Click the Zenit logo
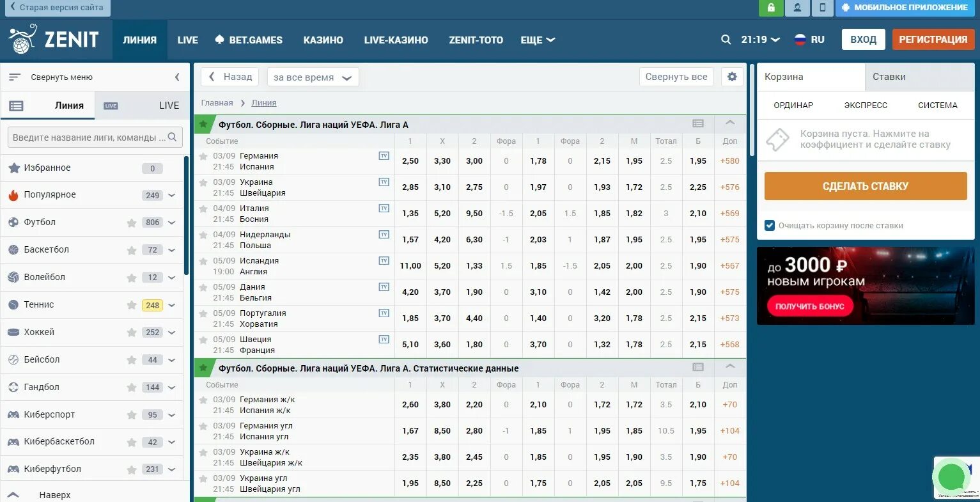This screenshot has width=980, height=502. point(54,40)
